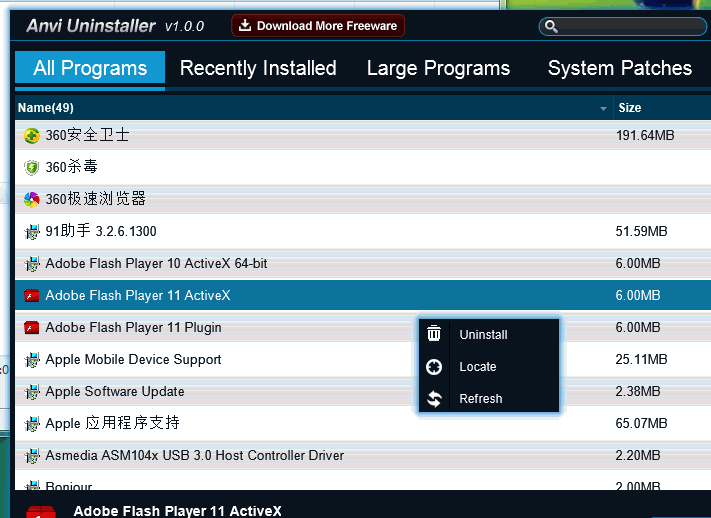Click the Adobe Flash Player 11 Plugin icon
The width and height of the screenshot is (711, 518).
coord(32,327)
